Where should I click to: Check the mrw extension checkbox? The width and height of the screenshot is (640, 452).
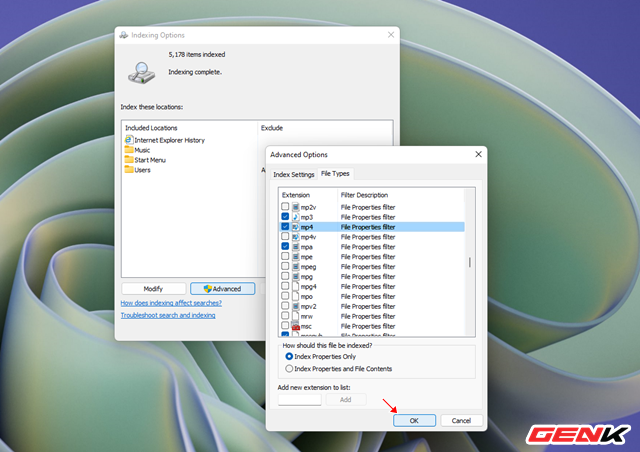coord(285,316)
